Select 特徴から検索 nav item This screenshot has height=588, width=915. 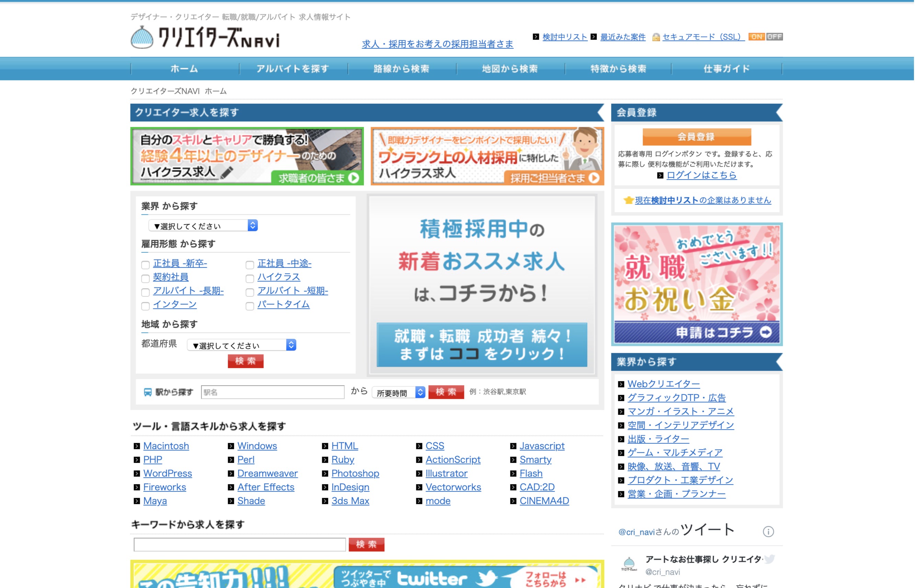coord(618,69)
